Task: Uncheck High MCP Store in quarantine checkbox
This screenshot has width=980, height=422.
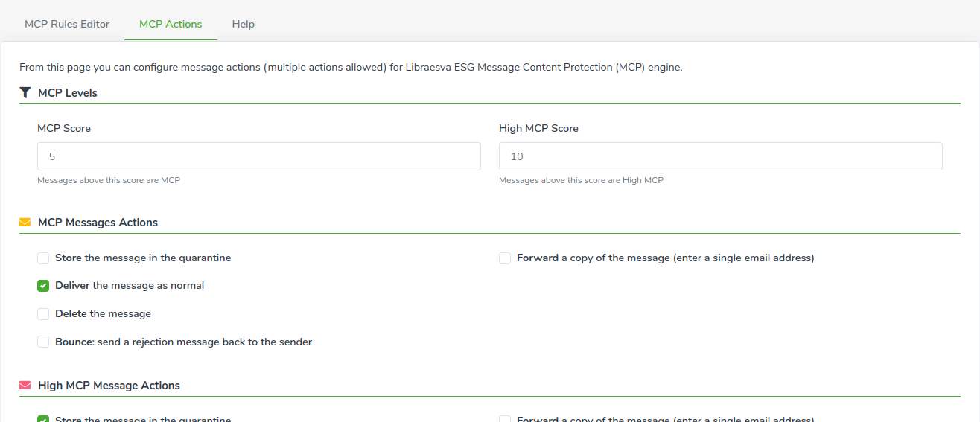Action: click(x=43, y=419)
